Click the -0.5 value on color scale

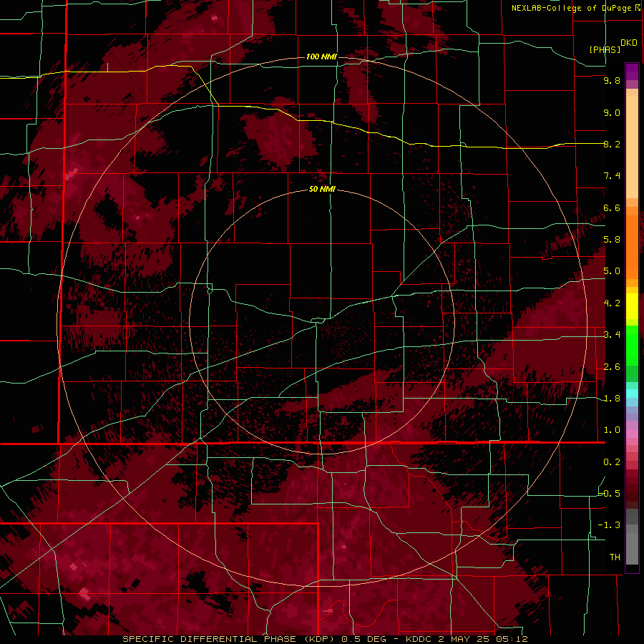(609, 494)
